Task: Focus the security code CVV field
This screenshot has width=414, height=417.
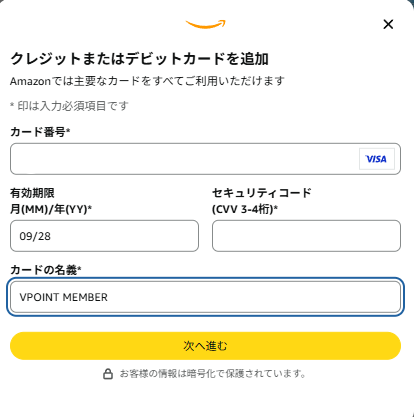Action: click(x=306, y=236)
